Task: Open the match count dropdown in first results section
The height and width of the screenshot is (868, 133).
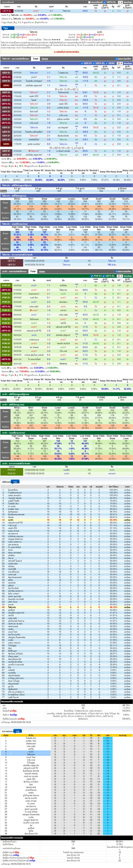Action: (120, 63)
